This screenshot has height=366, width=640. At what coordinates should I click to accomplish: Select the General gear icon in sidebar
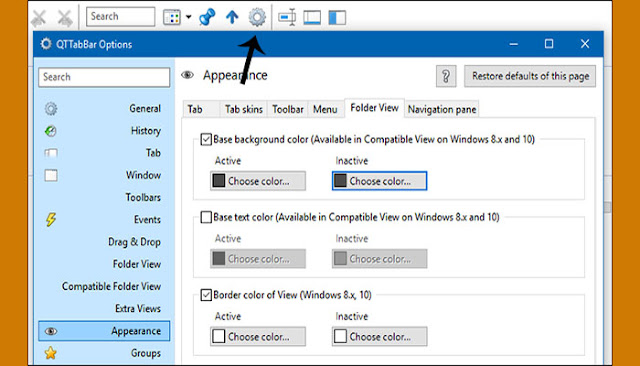click(51, 109)
